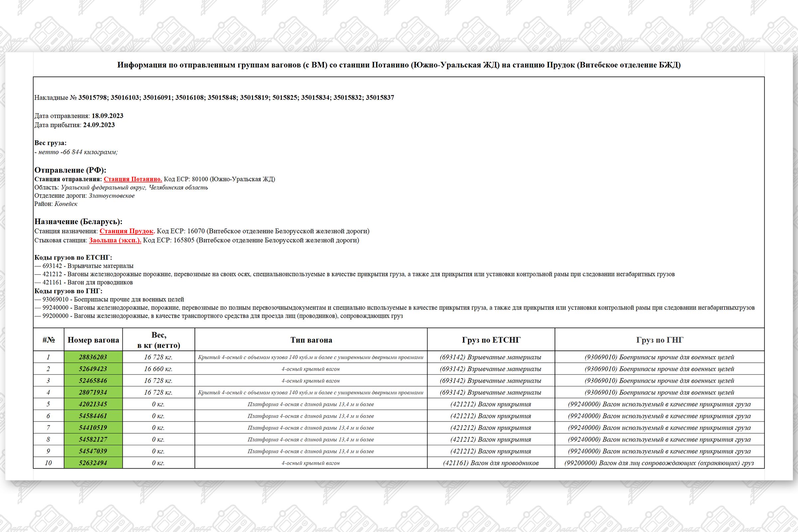Click the Накладные № numbers line
This screenshot has height=532, width=798.
click(214, 98)
